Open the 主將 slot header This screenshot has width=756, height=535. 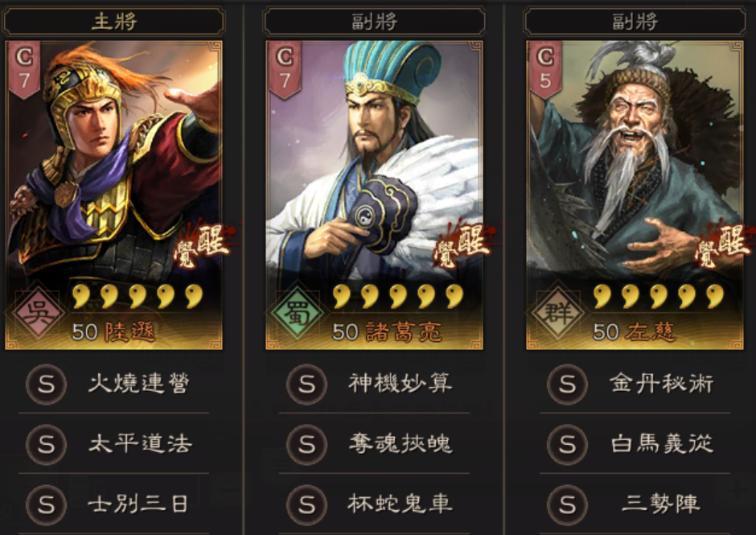[113, 21]
